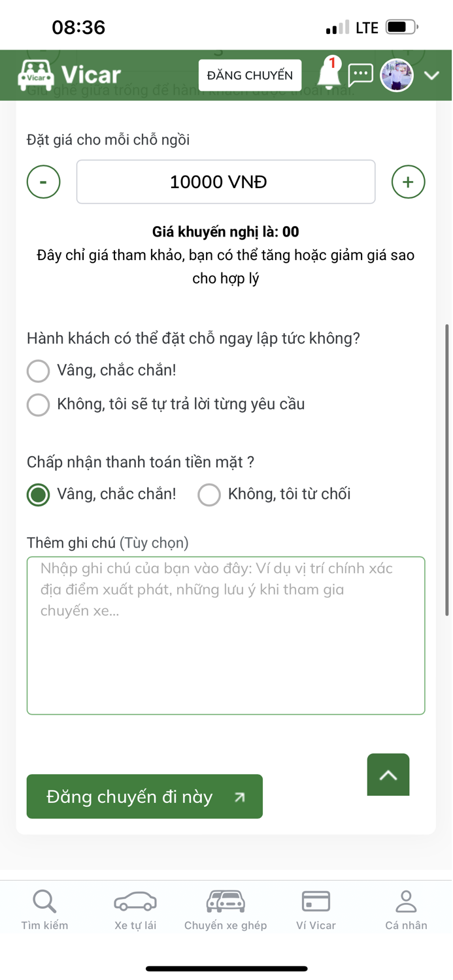Open the Cá nhân profile icon
The height and width of the screenshot is (980, 453).
pyautogui.click(x=406, y=903)
